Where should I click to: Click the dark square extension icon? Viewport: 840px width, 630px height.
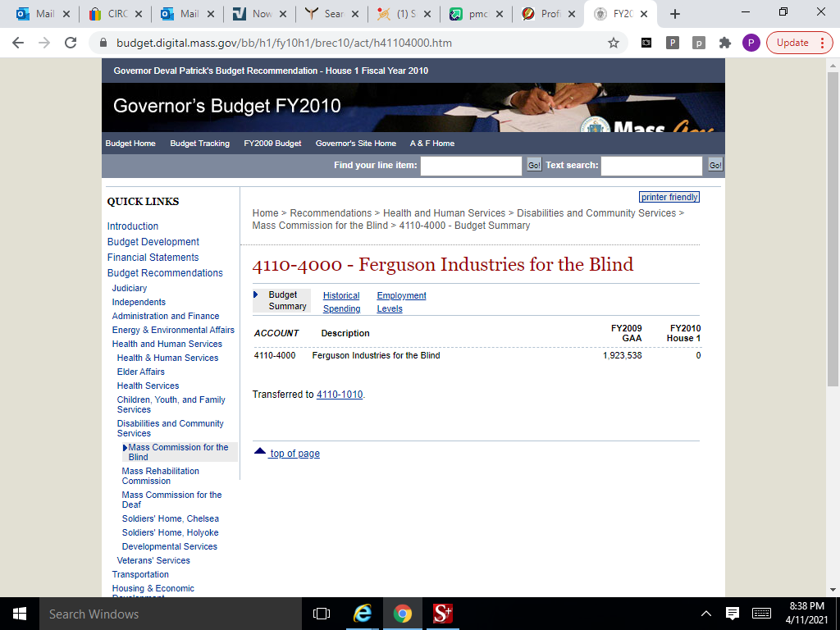pyautogui.click(x=646, y=43)
